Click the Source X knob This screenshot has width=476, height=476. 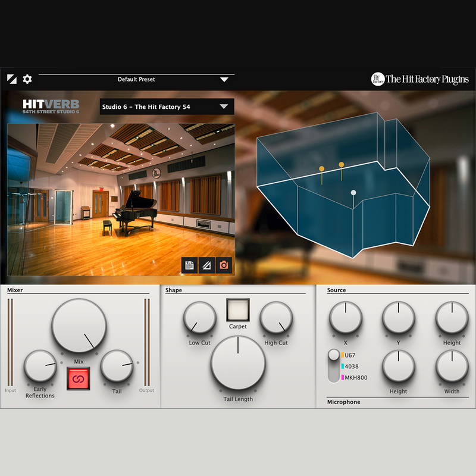[346, 318]
